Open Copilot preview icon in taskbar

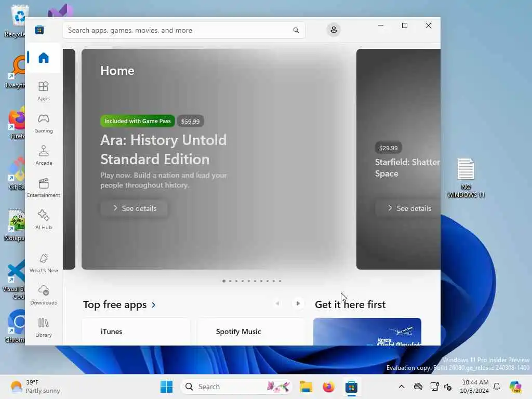515,387
